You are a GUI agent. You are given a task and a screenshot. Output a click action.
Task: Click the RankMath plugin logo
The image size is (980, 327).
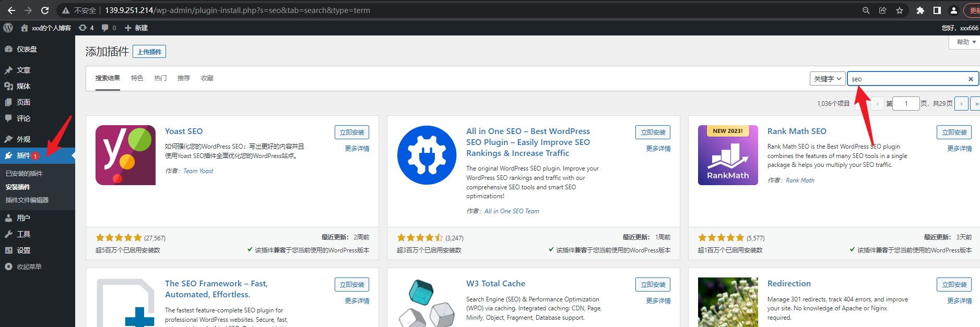728,155
